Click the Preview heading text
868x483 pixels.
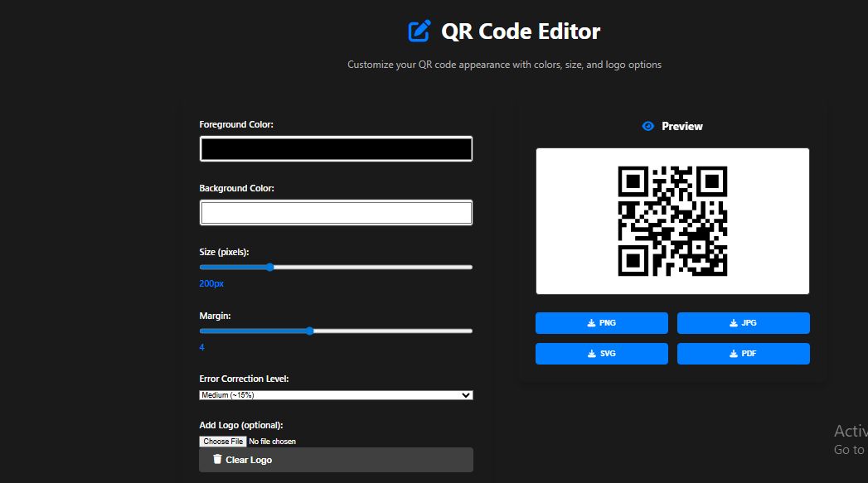tap(682, 126)
